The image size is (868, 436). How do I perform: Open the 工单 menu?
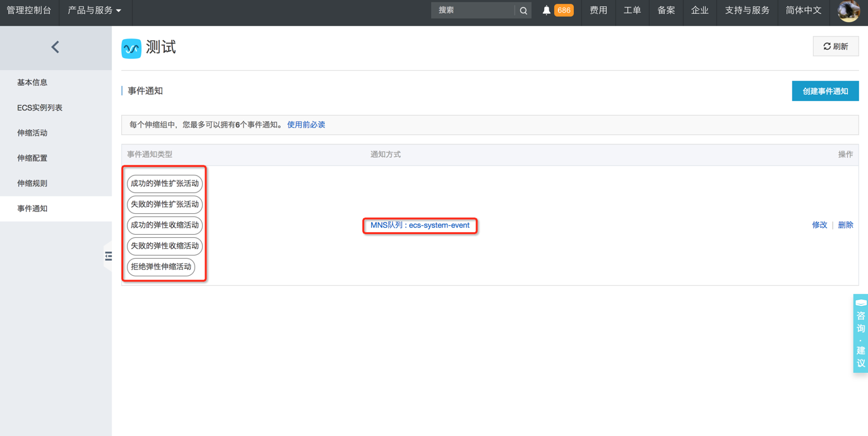[x=632, y=11]
